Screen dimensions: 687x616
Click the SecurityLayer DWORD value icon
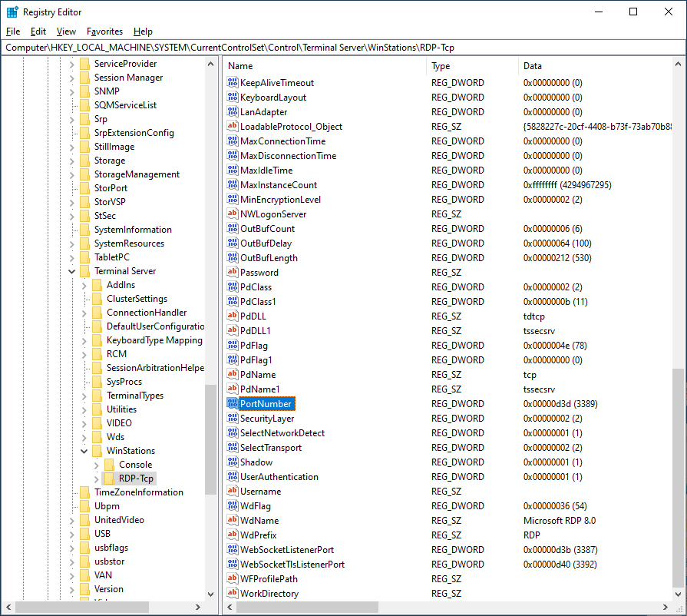tap(233, 419)
